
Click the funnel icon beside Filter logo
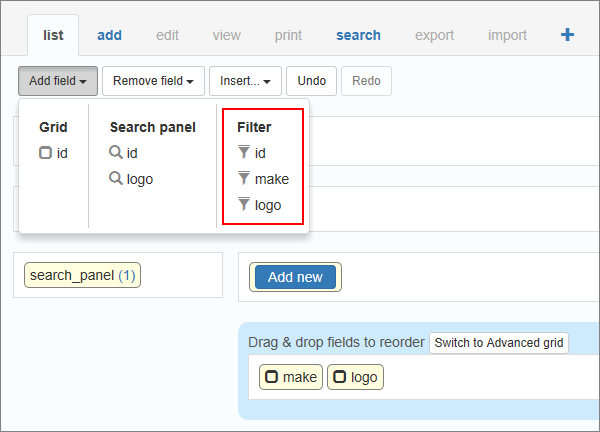(244, 204)
